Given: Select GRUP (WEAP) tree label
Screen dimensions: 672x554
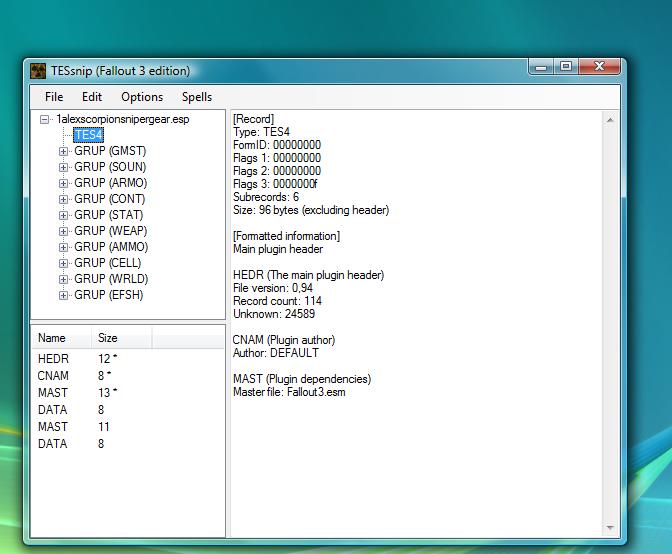Looking at the screenshot, I should [111, 231].
